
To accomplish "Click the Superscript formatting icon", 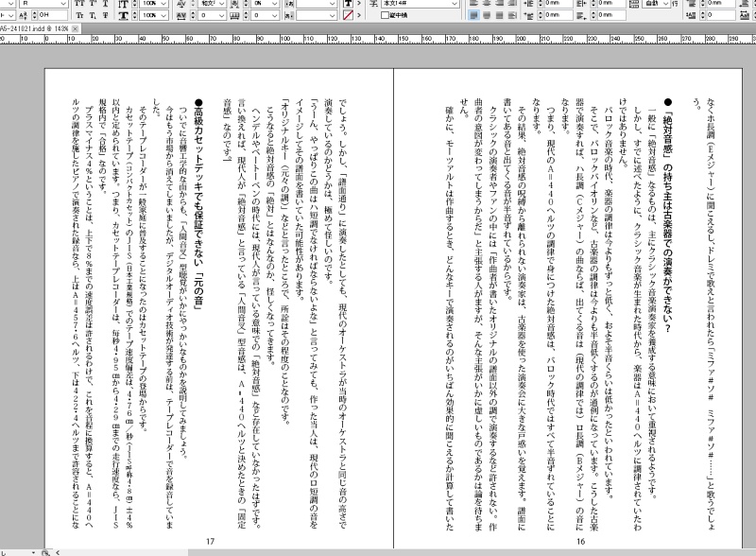I will coord(93,4).
